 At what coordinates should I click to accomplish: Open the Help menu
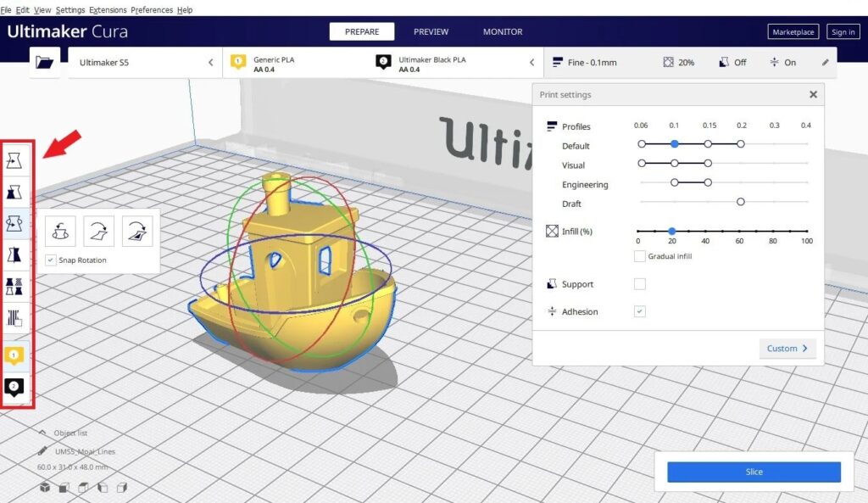(185, 9)
